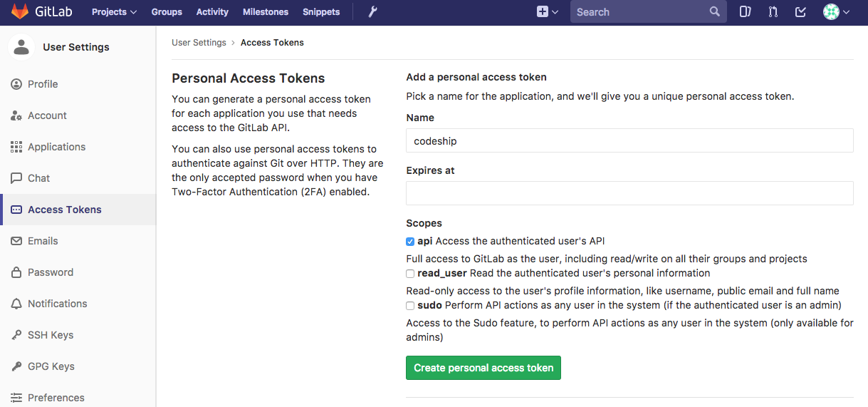Open the Groups menu item
Image resolution: width=868 pixels, height=407 pixels.
[x=167, y=12]
